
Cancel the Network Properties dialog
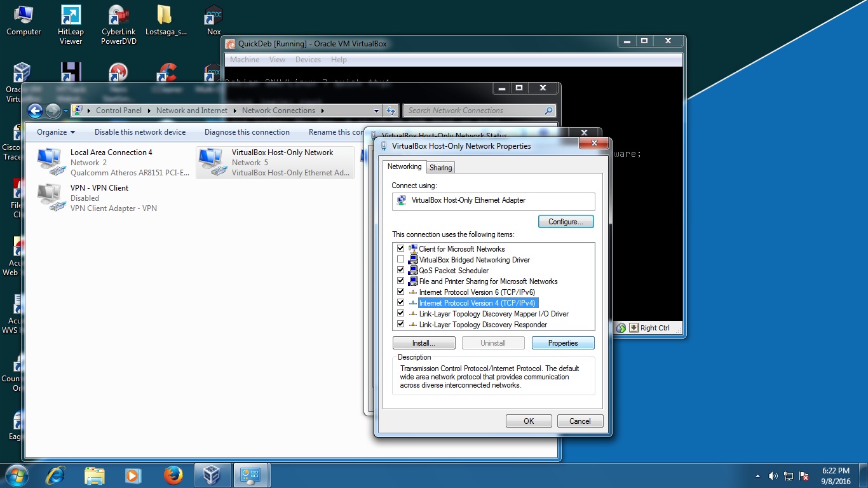[x=580, y=421]
